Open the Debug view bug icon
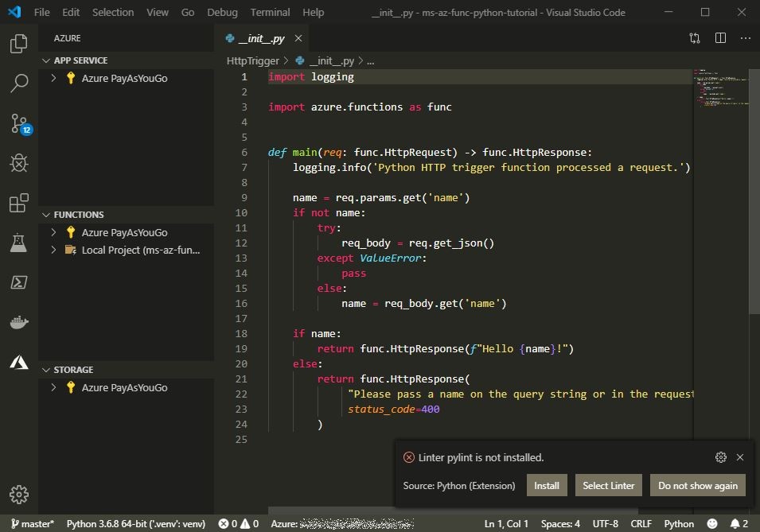 tap(19, 163)
